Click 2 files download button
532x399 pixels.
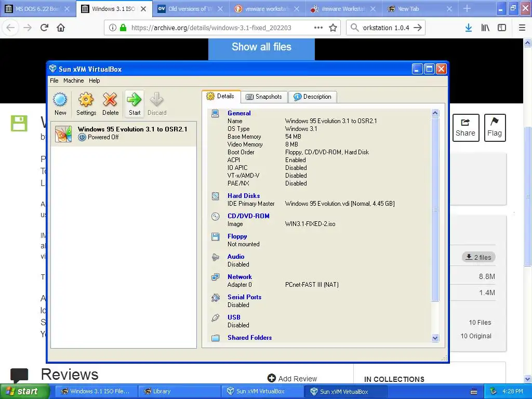coord(478,257)
